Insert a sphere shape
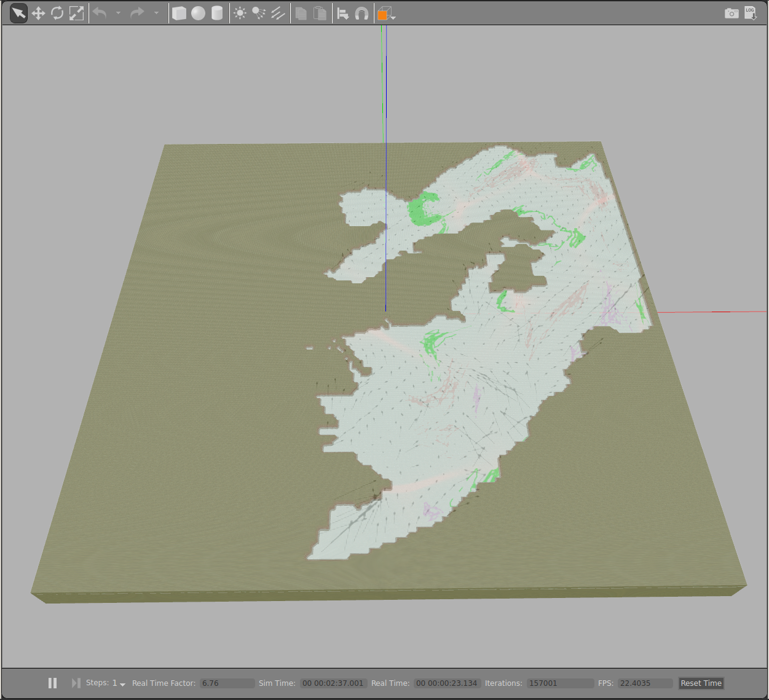Screen dimensions: 769x700 click(x=198, y=14)
